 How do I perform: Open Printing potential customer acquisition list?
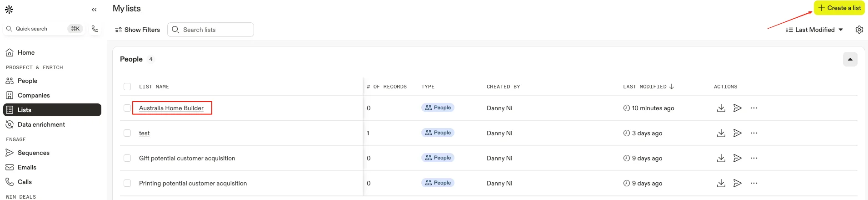[x=193, y=183]
